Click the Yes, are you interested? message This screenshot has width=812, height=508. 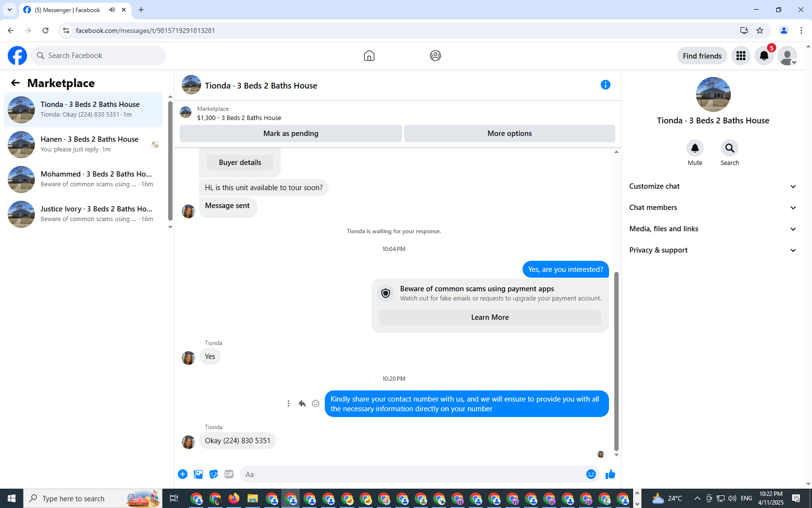click(x=565, y=269)
